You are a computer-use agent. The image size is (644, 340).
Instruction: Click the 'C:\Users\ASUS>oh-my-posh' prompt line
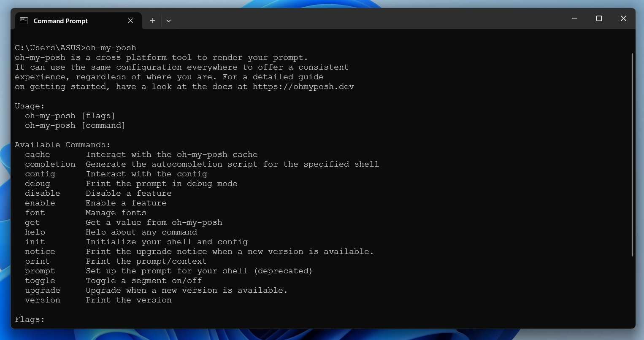tap(76, 48)
